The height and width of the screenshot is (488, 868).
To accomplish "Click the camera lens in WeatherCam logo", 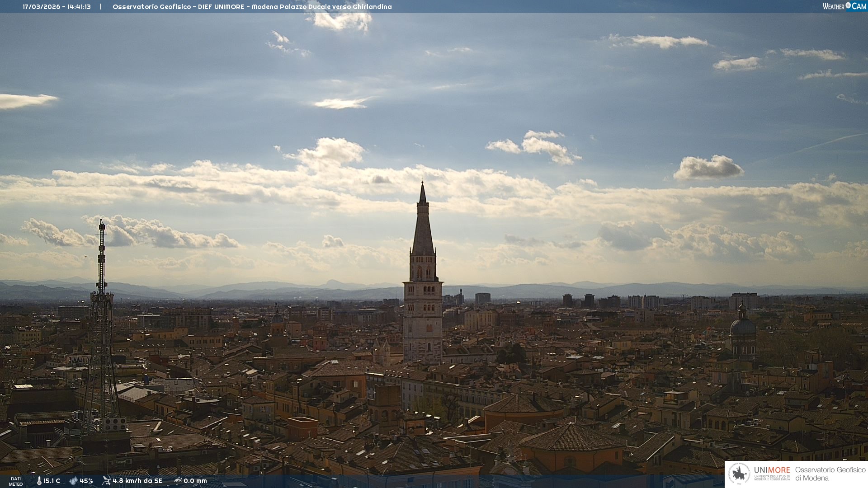I will (848, 5).
